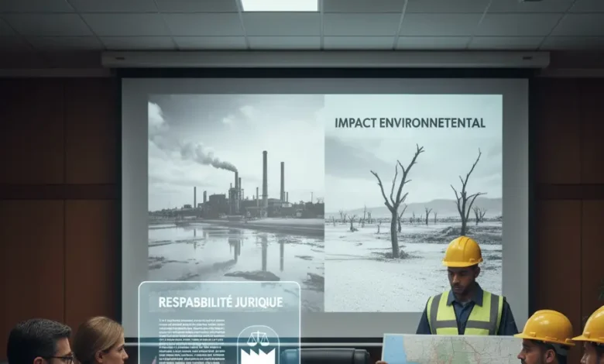Click the black office chair below the screen
Image resolution: width=604 pixels, height=364 pixels.
[325, 355]
